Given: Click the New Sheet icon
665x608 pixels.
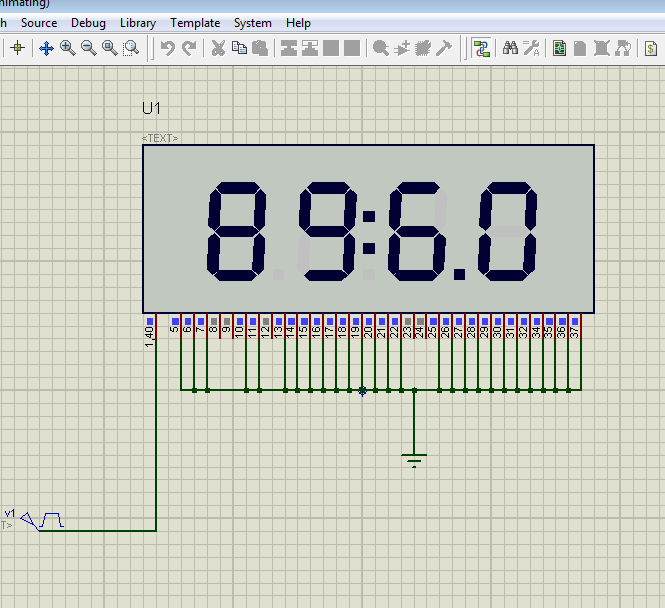Looking at the screenshot, I should coord(580,48).
